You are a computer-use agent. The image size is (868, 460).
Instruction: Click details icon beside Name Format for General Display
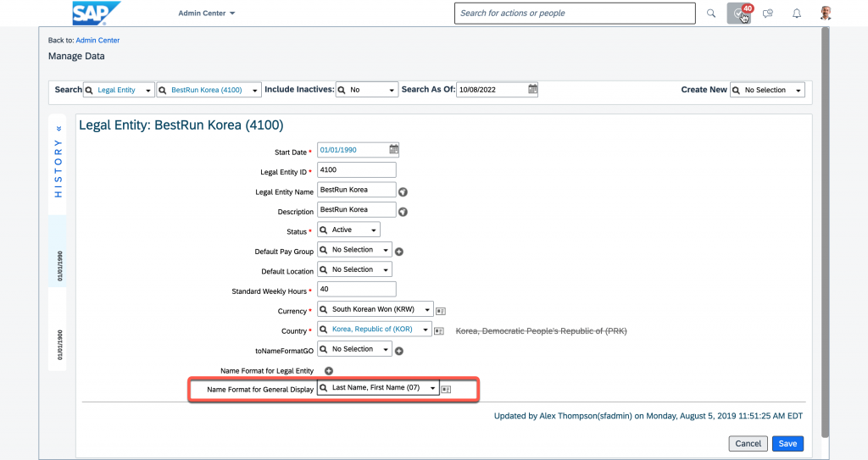pos(446,390)
